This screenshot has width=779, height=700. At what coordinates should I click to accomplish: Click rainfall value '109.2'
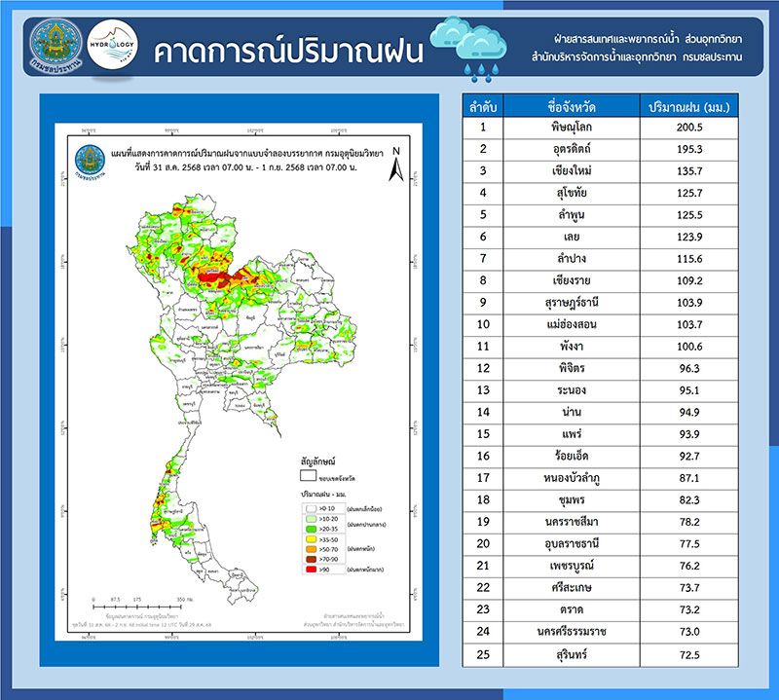(x=689, y=280)
